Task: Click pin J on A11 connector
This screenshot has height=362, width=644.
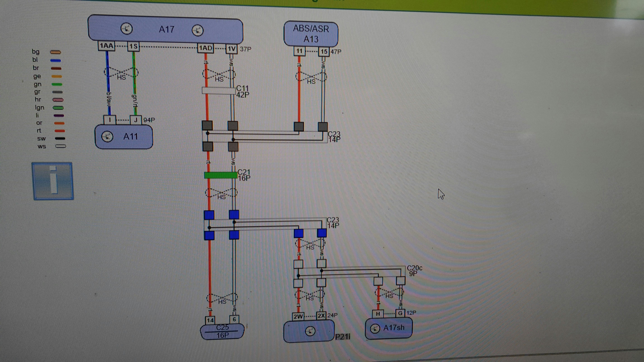Action: [136, 120]
